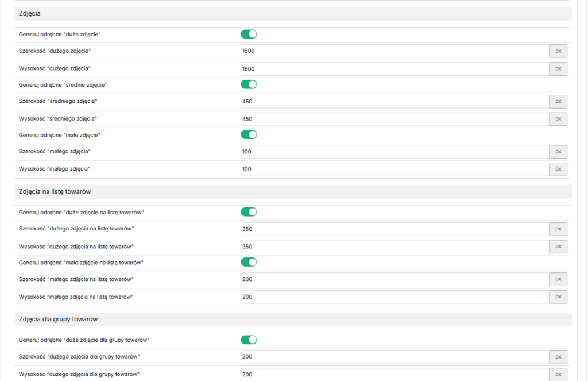Toggle Generuj odrębne "duże zdjęcie" switch

point(249,34)
